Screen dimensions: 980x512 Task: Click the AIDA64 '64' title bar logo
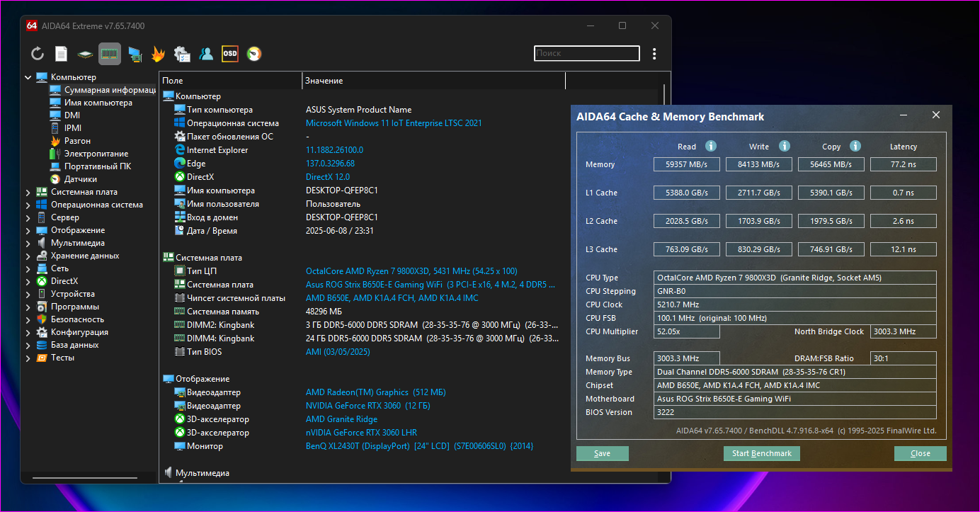(x=32, y=25)
